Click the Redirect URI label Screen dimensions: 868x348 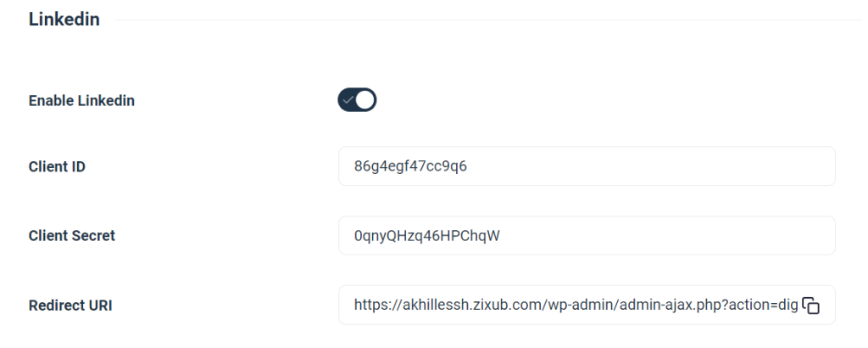coord(70,305)
